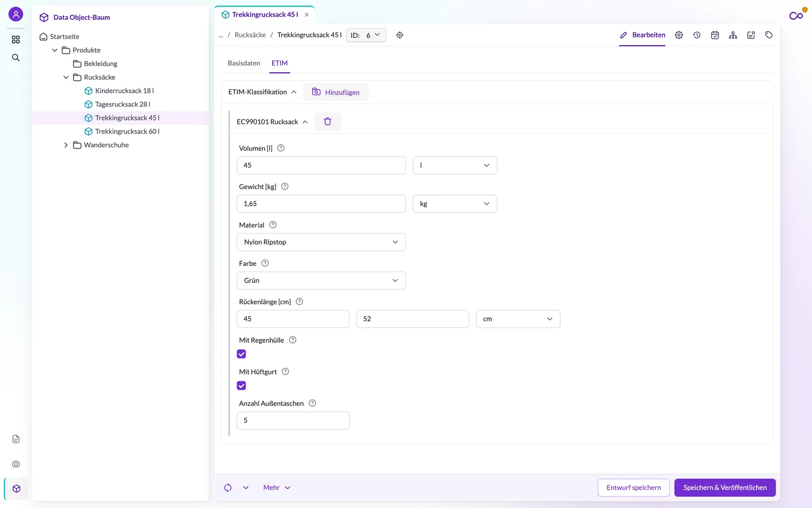Click Entwurf speichern
Viewport: 812px width, 508px height.
coord(633,488)
